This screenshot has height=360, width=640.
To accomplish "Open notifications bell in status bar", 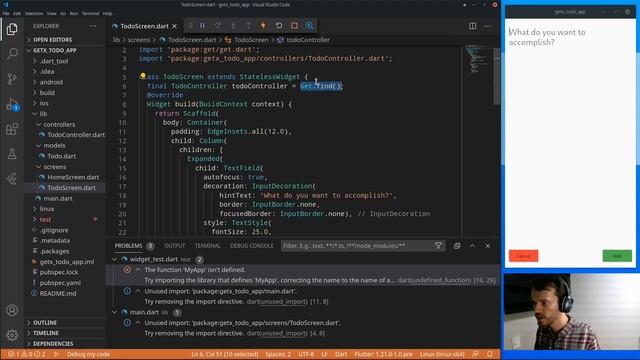I will (x=489, y=354).
